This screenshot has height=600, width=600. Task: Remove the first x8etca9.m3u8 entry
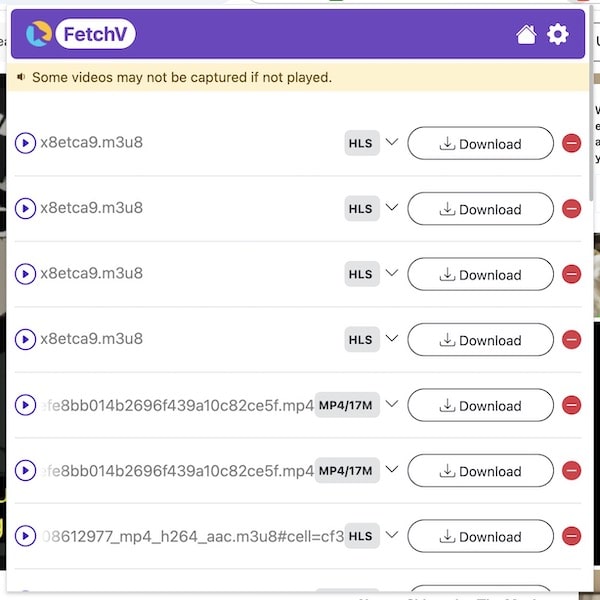tap(571, 143)
